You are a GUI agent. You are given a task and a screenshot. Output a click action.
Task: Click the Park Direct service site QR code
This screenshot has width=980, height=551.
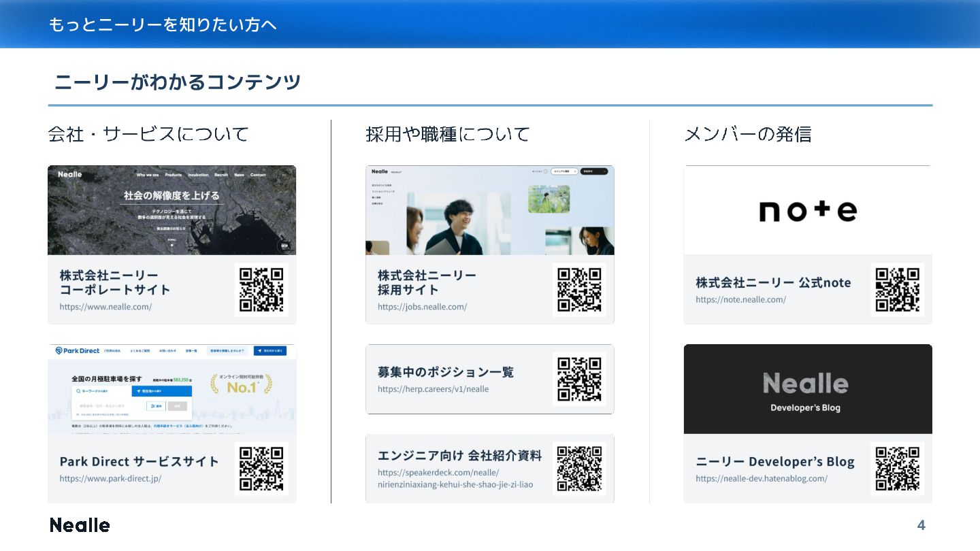coord(261,468)
